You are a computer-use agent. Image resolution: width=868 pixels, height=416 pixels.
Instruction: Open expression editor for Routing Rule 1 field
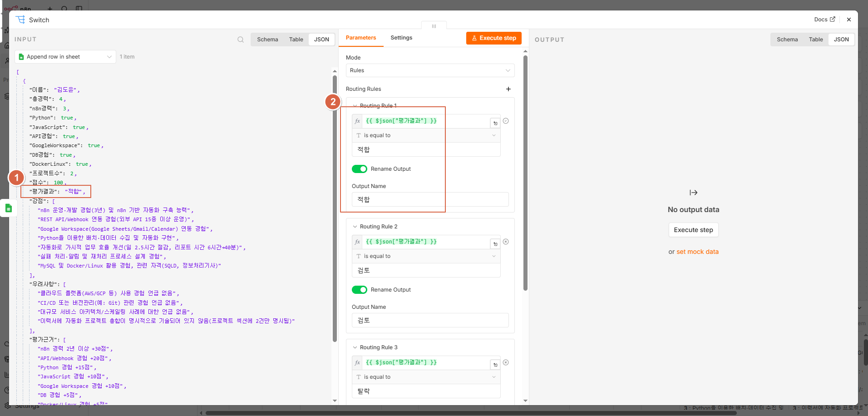[495, 123]
